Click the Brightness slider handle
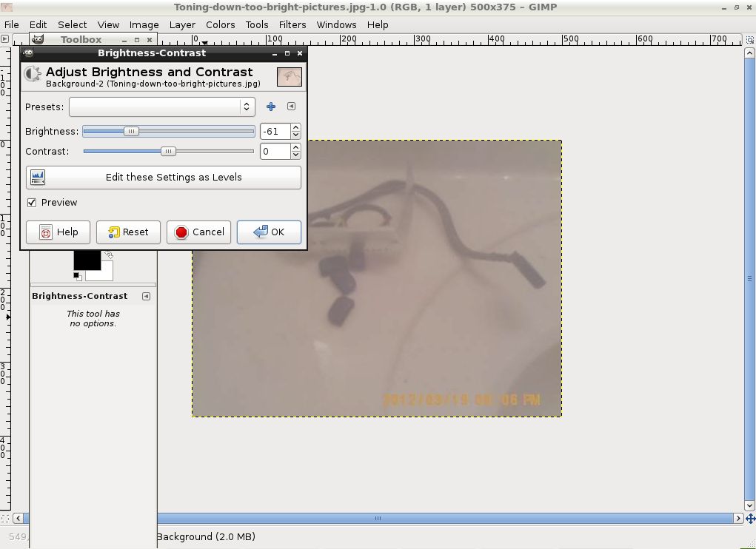This screenshot has height=549, width=756. [x=131, y=131]
